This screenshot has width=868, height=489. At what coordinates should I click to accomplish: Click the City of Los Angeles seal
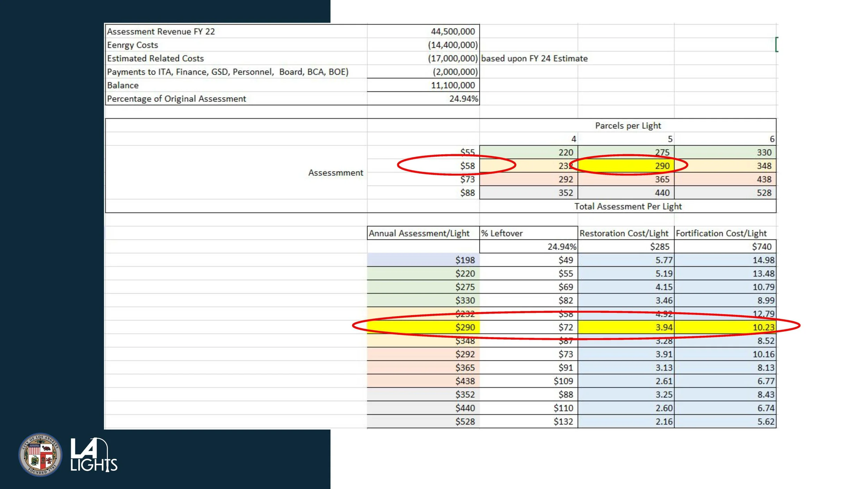(x=40, y=455)
